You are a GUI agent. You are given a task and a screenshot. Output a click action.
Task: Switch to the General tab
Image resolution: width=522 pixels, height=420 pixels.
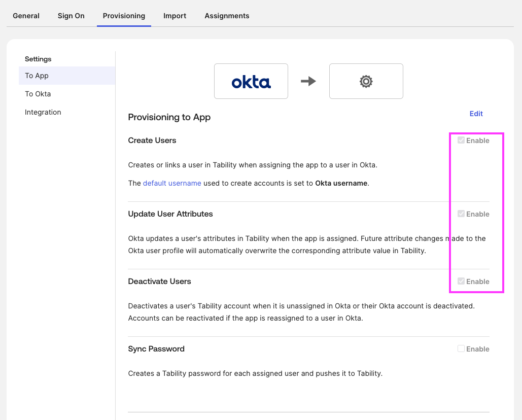26,16
